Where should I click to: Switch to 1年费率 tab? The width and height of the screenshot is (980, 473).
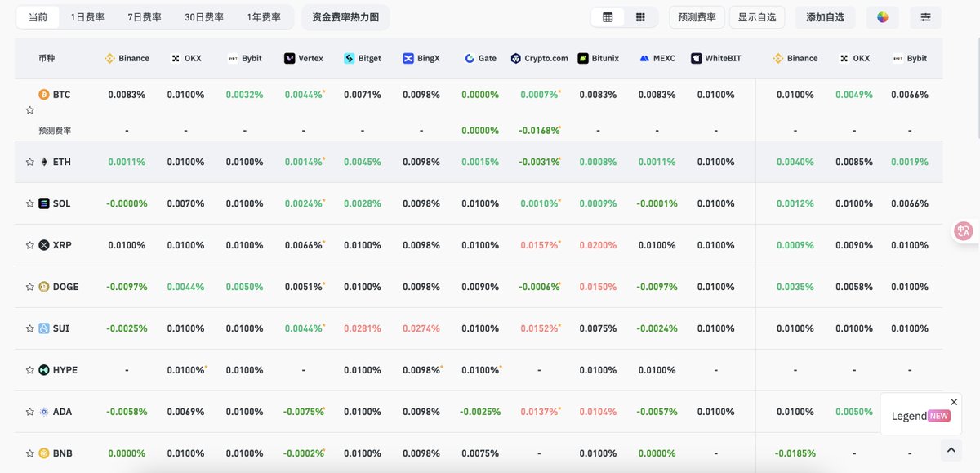tap(264, 17)
